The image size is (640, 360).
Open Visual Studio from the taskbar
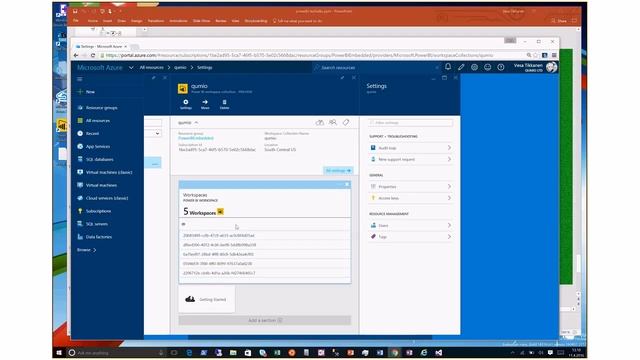[x=438, y=353]
